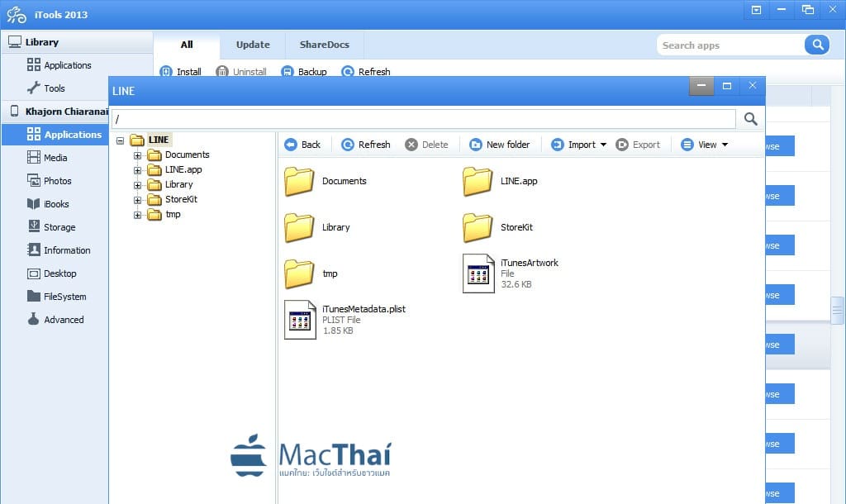Expand the tmp tree node
This screenshot has height=504, width=846.
[138, 215]
